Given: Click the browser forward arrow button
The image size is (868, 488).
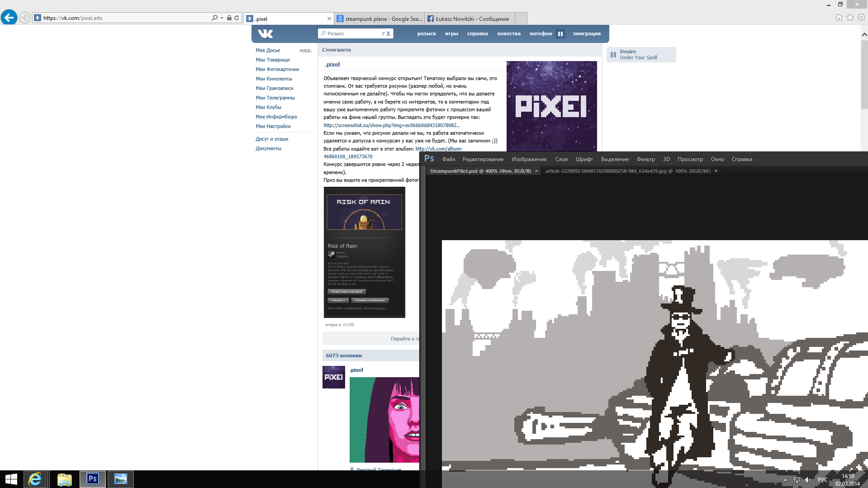Looking at the screenshot, I should point(25,18).
